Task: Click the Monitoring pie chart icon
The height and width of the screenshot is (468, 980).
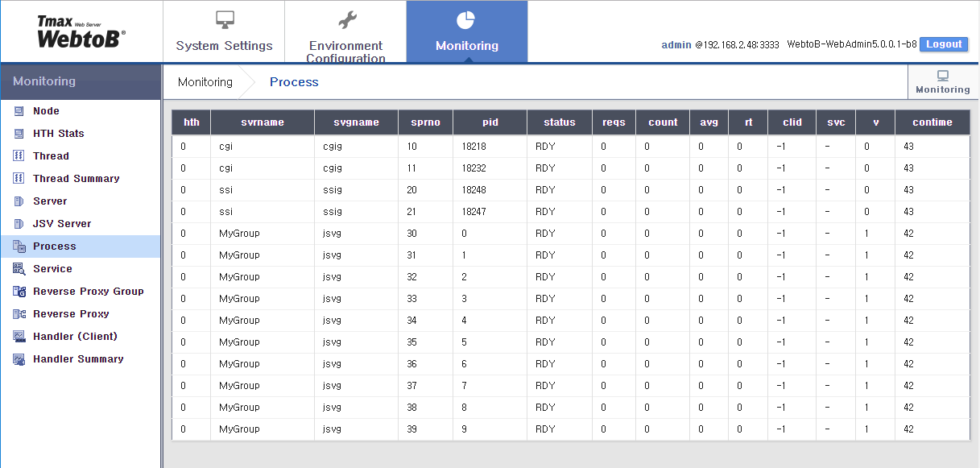Action: pos(466,20)
